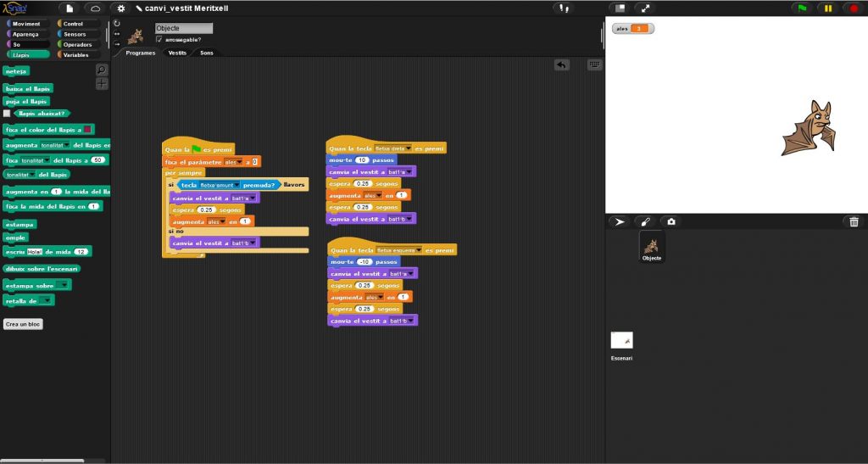
Task: Switch to the Vestits tab
Action: pos(177,53)
